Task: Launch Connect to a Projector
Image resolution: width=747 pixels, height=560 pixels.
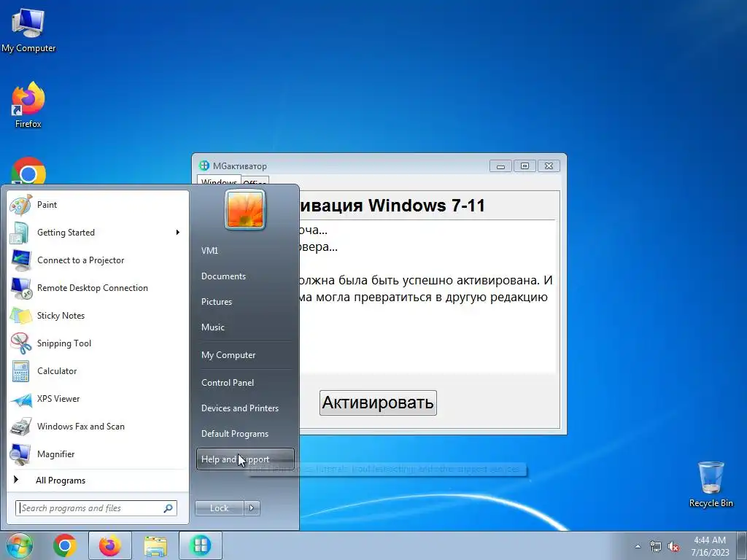Action: [x=80, y=260]
